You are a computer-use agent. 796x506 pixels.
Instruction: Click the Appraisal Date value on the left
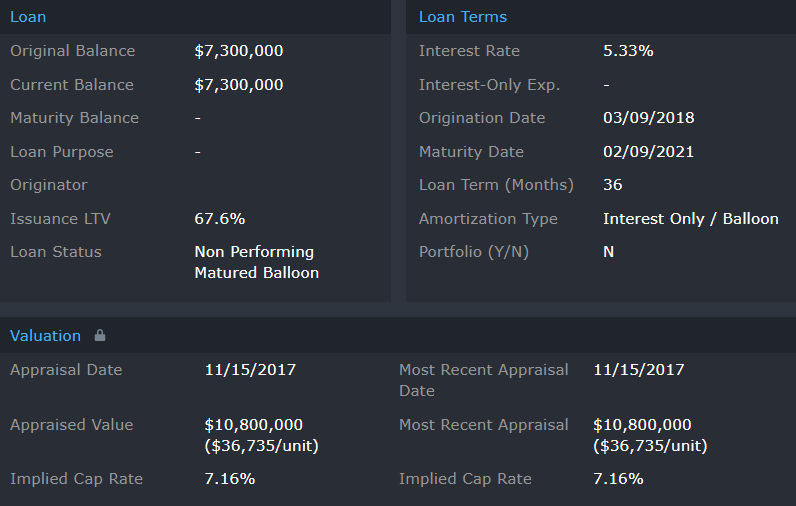coord(250,370)
